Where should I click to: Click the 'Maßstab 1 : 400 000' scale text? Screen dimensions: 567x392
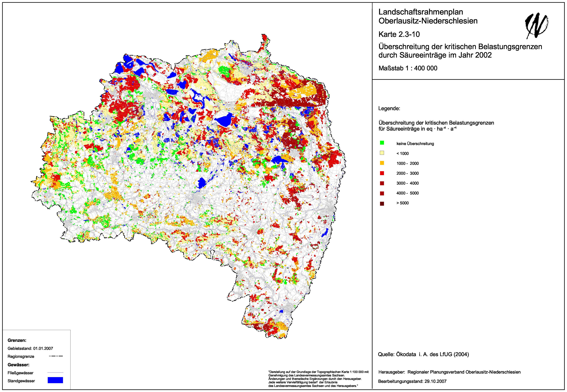[x=408, y=68]
